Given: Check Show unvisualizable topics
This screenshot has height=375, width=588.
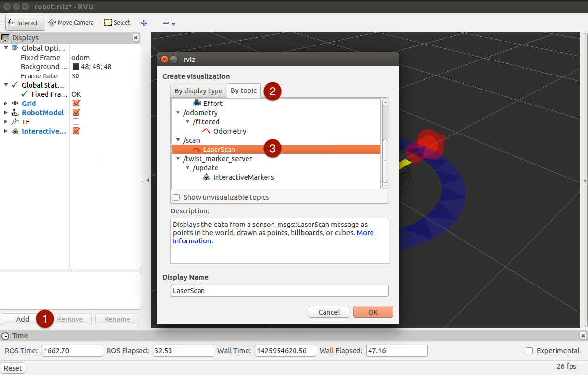Looking at the screenshot, I should coord(176,197).
